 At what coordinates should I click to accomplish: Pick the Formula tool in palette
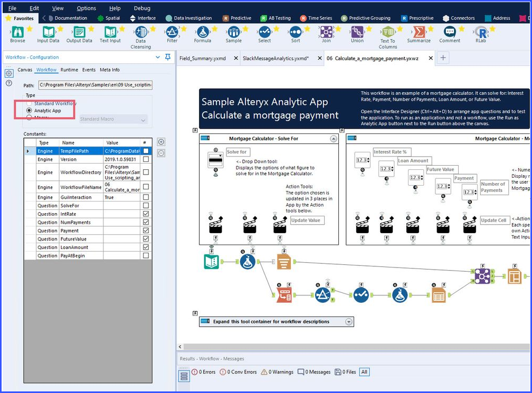tap(203, 32)
